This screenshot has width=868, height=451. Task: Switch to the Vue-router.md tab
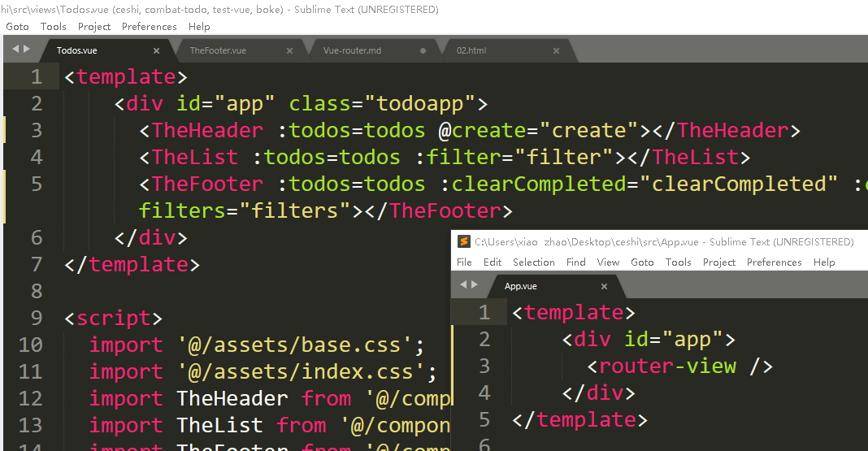(352, 50)
